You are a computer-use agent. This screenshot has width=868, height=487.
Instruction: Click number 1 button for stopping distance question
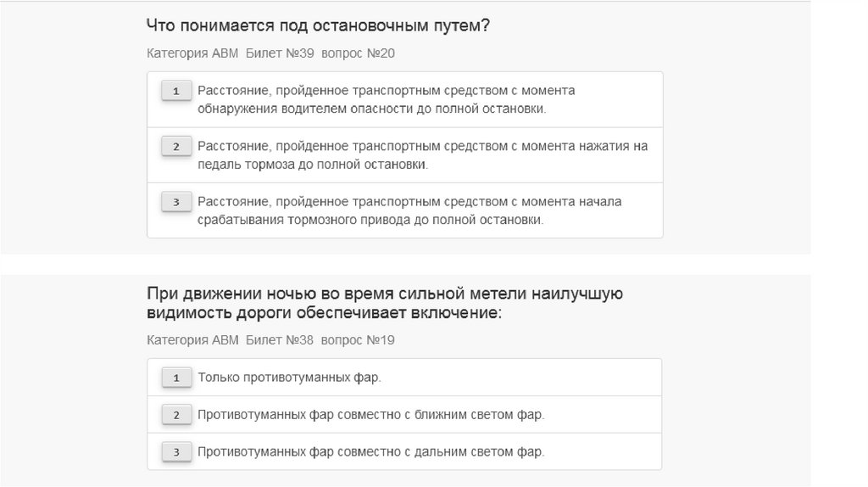tap(176, 91)
